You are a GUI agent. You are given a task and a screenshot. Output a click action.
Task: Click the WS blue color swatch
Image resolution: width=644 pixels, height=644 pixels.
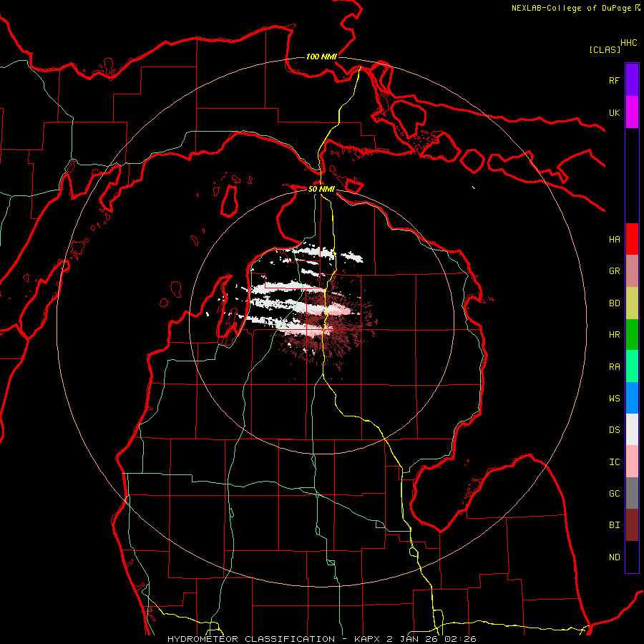tap(632, 398)
